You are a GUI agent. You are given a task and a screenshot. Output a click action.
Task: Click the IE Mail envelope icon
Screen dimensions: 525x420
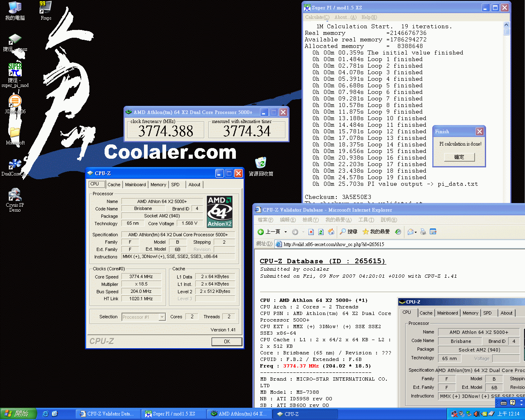click(410, 232)
